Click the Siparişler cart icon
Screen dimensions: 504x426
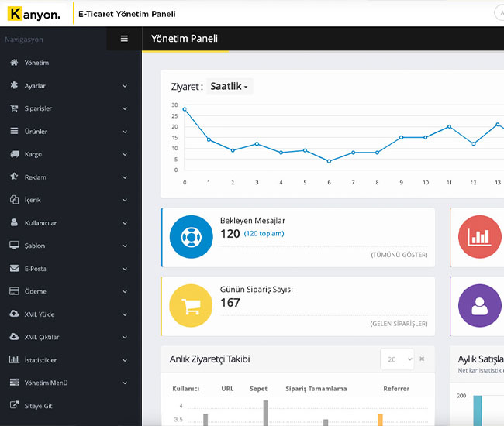[x=14, y=108]
